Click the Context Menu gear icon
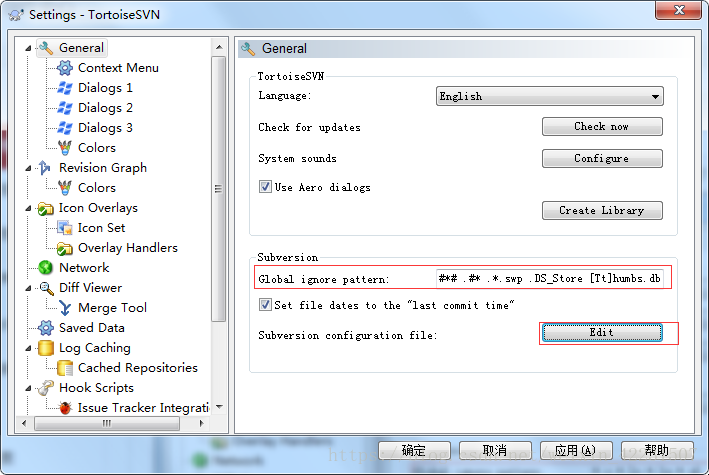 [x=65, y=68]
